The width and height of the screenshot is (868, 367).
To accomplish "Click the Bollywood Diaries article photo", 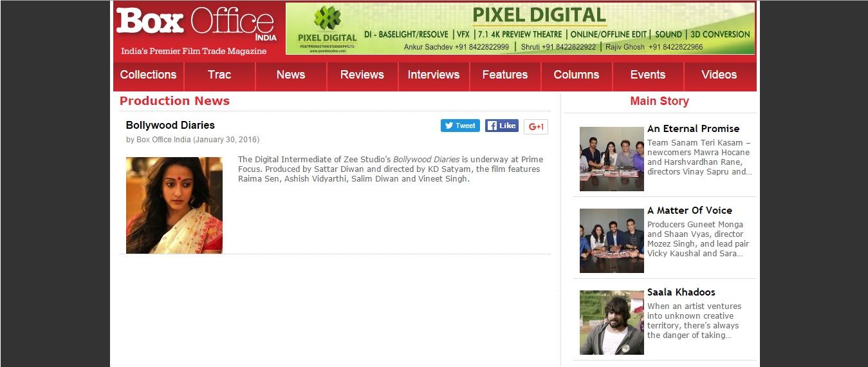I will click(x=174, y=205).
